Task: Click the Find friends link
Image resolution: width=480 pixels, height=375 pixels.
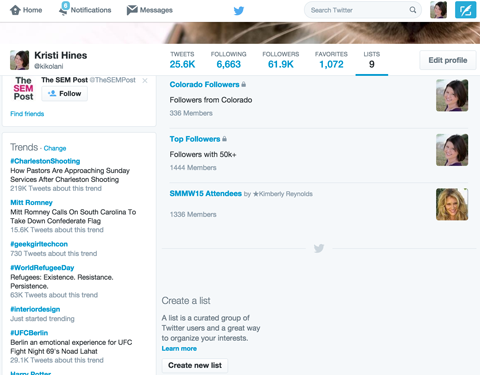Action: (27, 114)
